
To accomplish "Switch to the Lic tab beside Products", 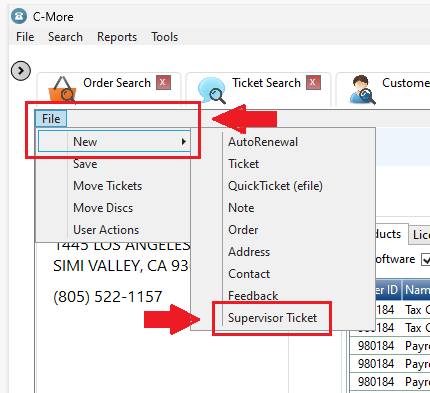I will coord(420,235).
